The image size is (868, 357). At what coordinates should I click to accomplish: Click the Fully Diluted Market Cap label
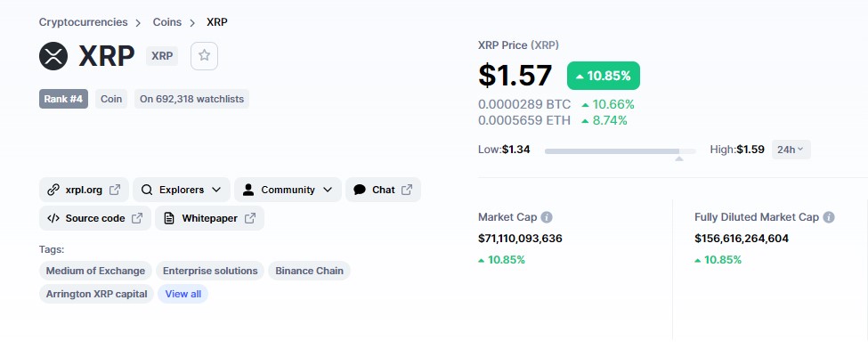(x=757, y=217)
